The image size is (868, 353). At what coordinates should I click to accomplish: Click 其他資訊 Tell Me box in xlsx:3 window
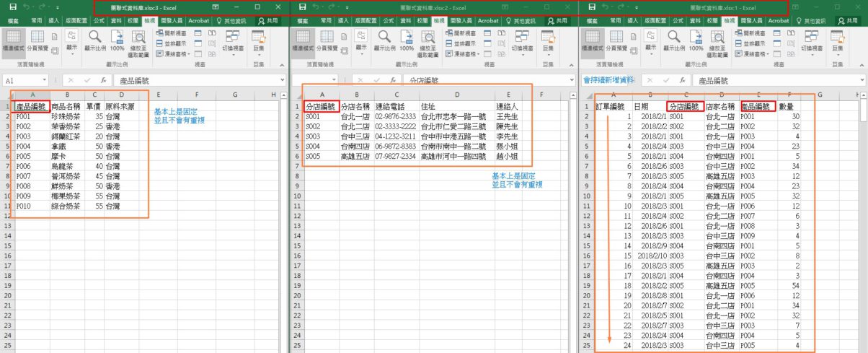(x=231, y=21)
